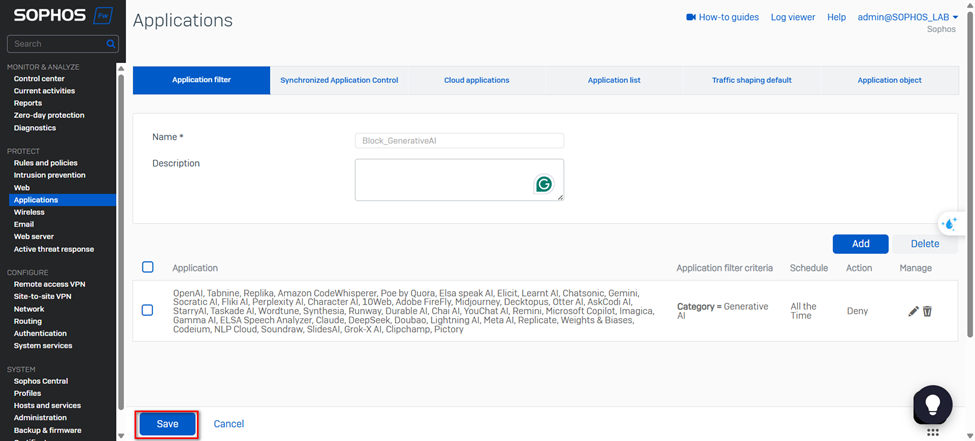Check the Generative AI filter row checkbox
Screen dimensions: 975x441
point(148,310)
